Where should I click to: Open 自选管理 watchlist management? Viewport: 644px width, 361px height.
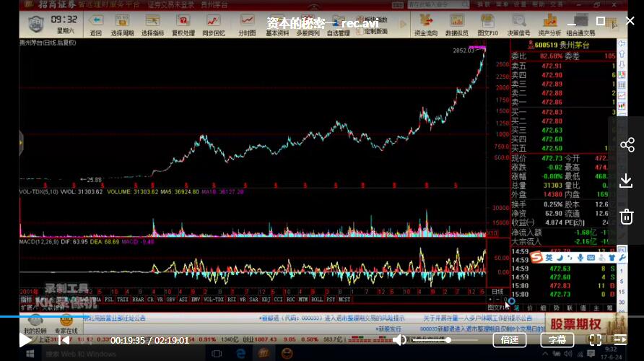coord(338,25)
